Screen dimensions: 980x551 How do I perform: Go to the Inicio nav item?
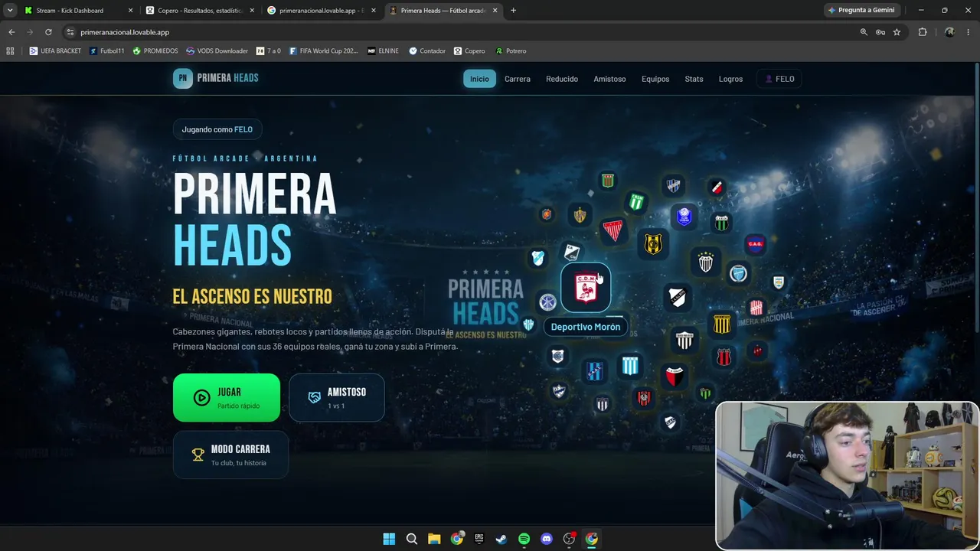pos(479,79)
